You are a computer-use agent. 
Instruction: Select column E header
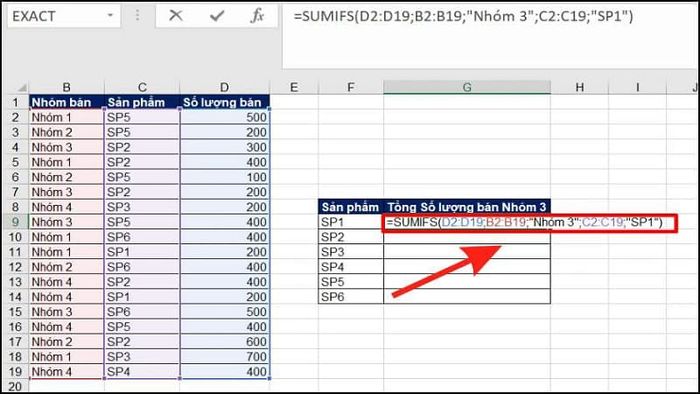coord(294,87)
